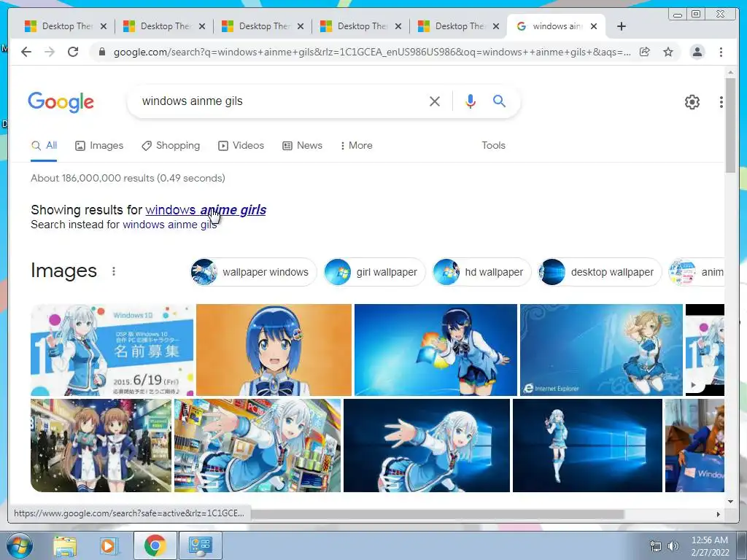Follow the windows anime girls corrected link

tap(205, 210)
